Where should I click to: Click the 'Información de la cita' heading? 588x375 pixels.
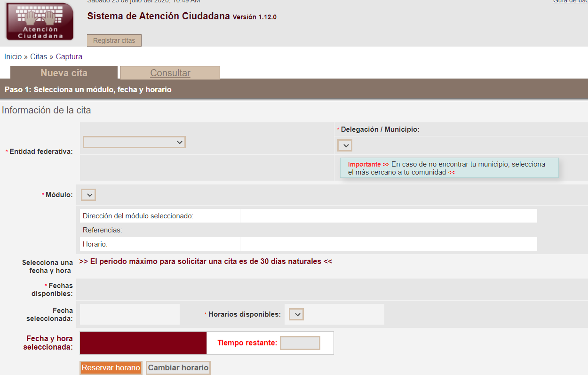click(x=47, y=111)
